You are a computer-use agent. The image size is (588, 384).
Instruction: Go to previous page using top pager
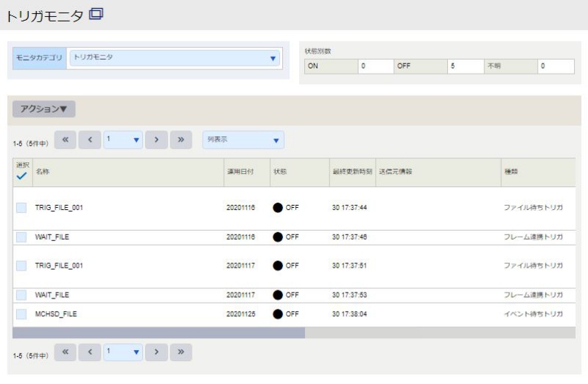[x=90, y=140]
